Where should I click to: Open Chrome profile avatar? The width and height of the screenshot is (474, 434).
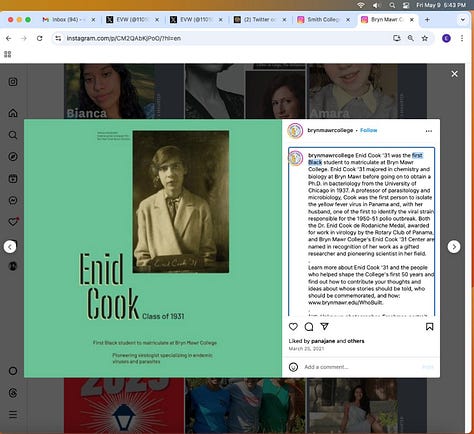pyautogui.click(x=446, y=38)
